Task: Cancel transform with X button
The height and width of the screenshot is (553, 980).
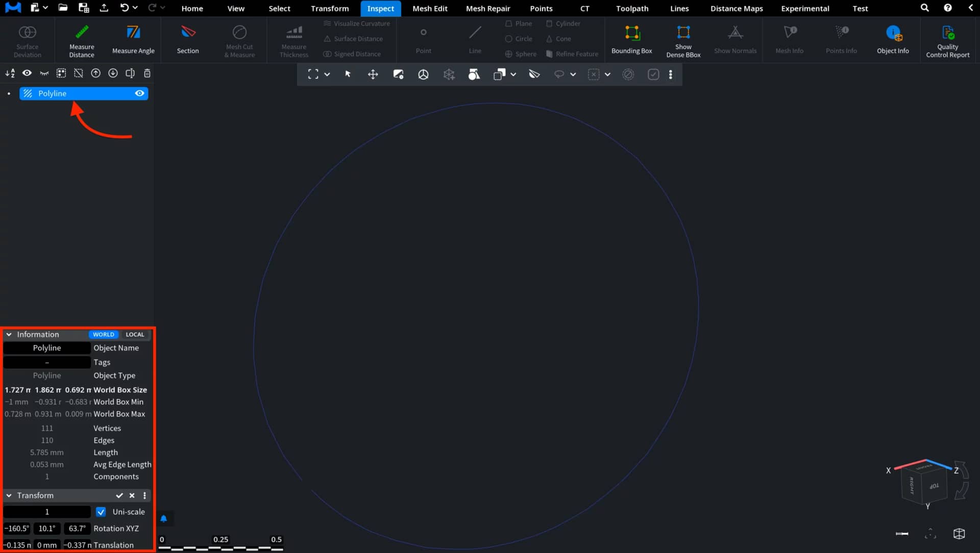Action: (x=132, y=495)
